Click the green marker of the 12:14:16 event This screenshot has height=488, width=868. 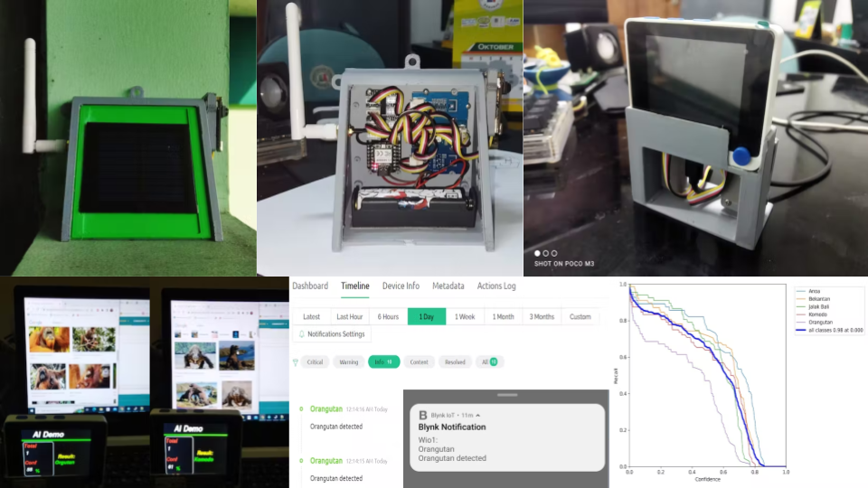pyautogui.click(x=302, y=409)
